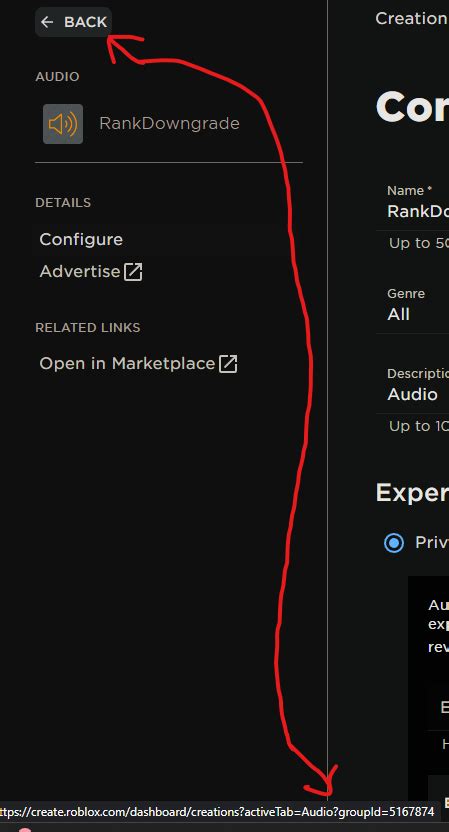Image resolution: width=449 pixels, height=832 pixels.
Task: Click the URL status bar preview
Action: point(218,812)
